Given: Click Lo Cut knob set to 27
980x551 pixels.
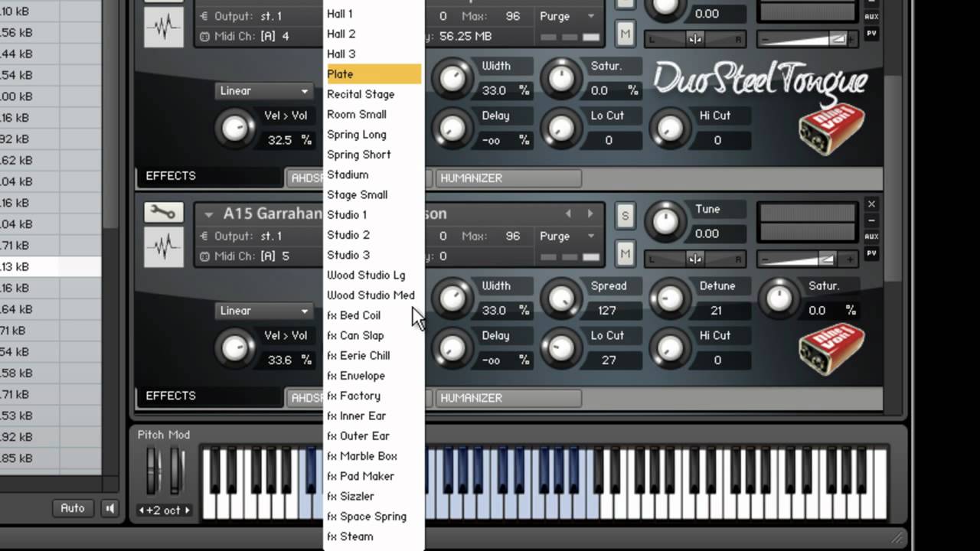Looking at the screenshot, I should pyautogui.click(x=561, y=348).
